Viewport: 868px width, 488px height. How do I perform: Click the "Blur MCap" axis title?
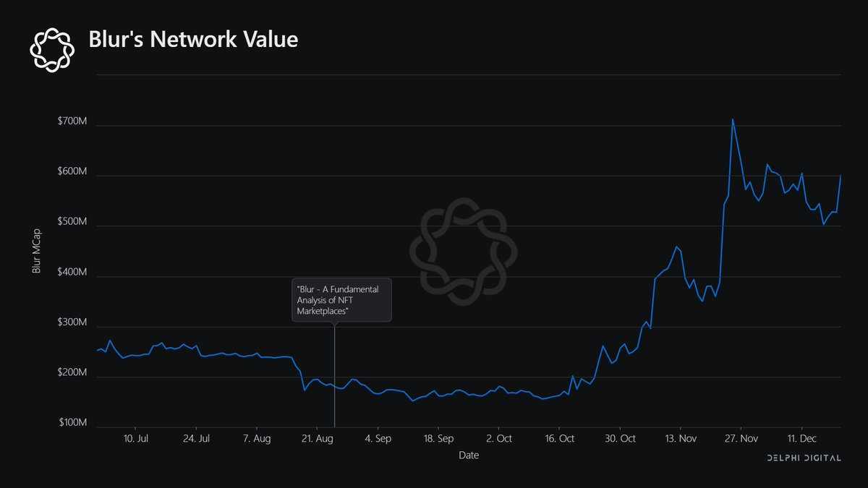[x=36, y=250]
